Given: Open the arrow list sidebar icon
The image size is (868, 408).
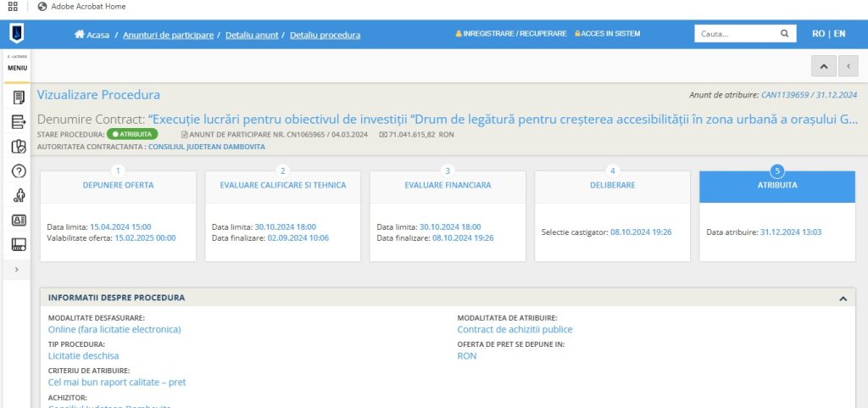Looking at the screenshot, I should point(18,122).
